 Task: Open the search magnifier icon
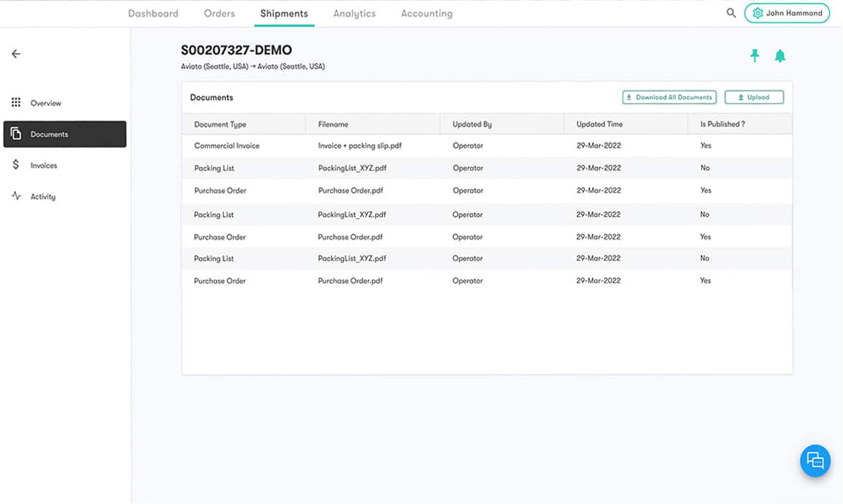731,13
